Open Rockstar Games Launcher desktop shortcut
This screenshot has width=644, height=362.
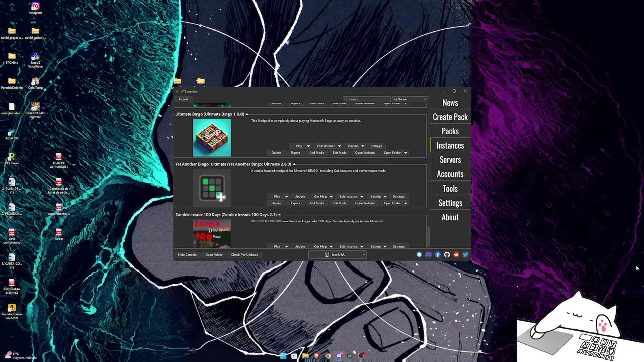click(12, 311)
